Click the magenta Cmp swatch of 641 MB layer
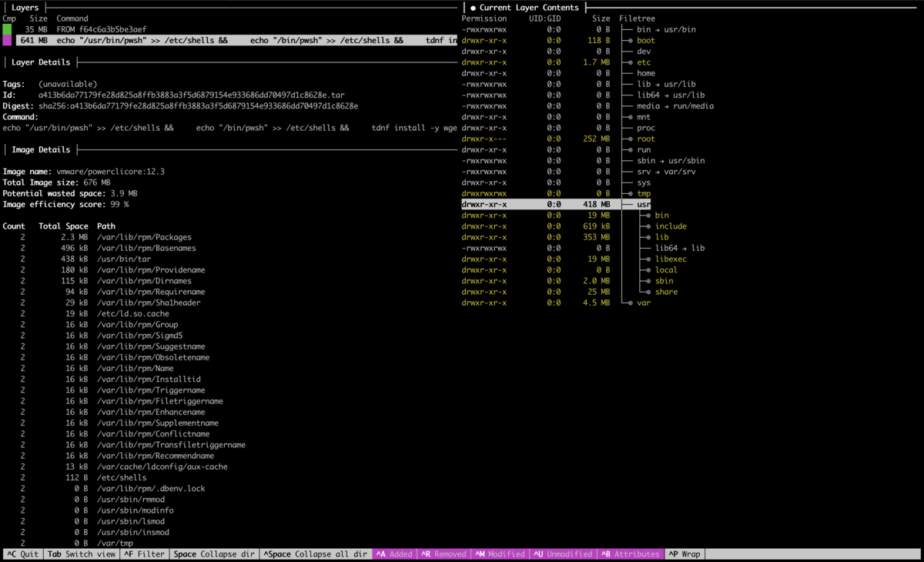 pyautogui.click(x=7, y=40)
